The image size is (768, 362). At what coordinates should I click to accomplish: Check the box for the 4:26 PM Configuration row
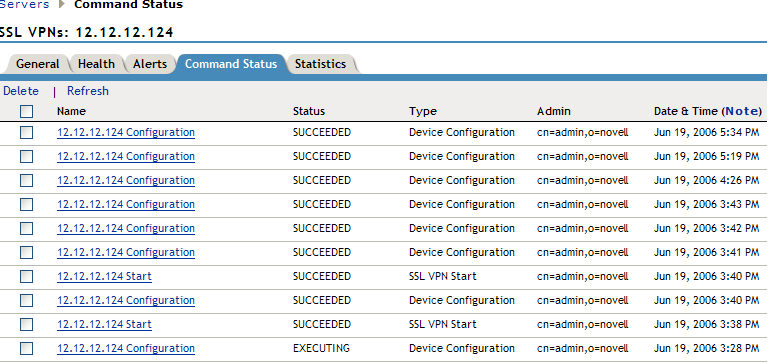point(26,180)
